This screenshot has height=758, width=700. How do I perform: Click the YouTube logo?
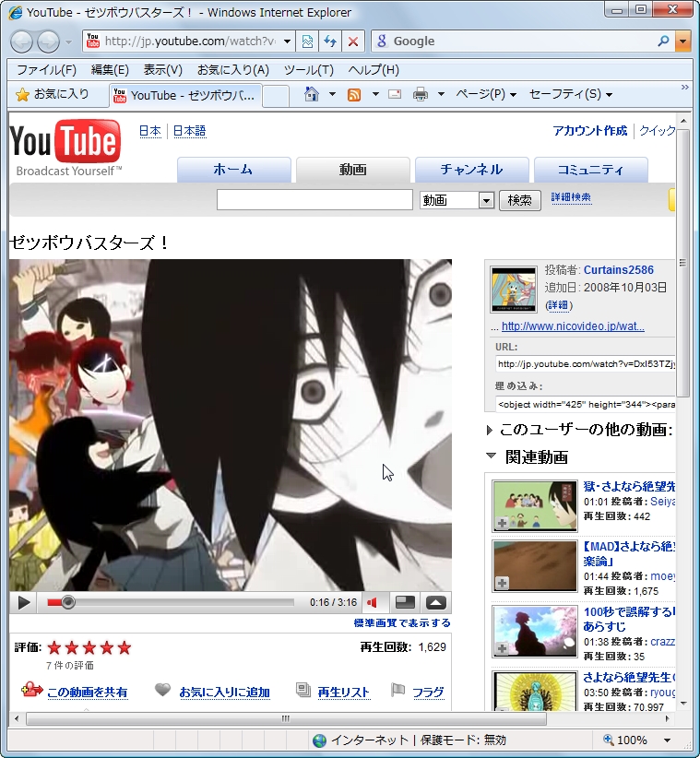click(65, 148)
